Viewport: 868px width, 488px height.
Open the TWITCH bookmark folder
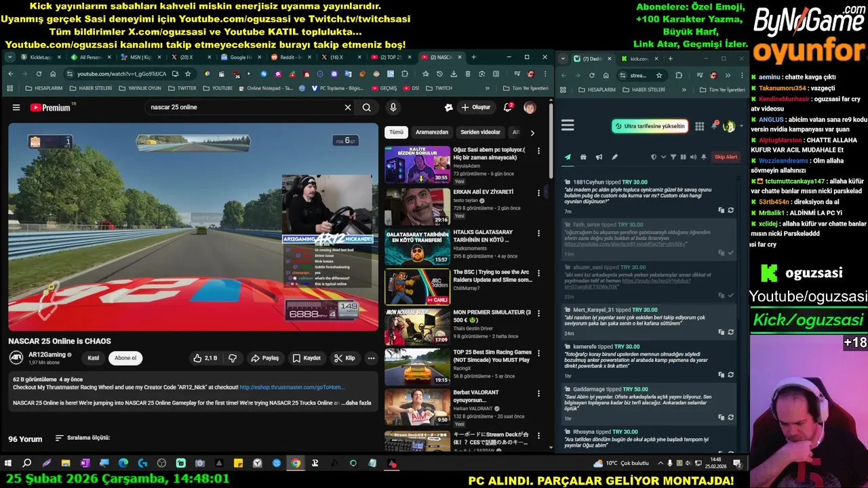coord(439,88)
